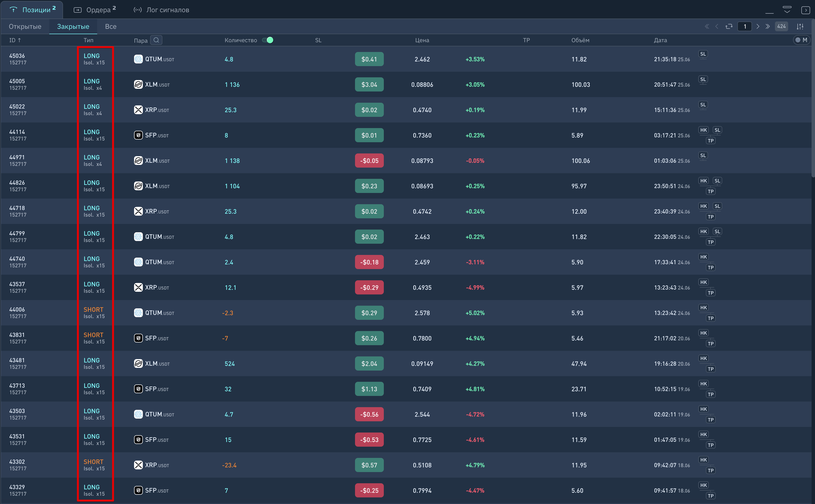Click the panel dock-down icon at top right

point(787,10)
